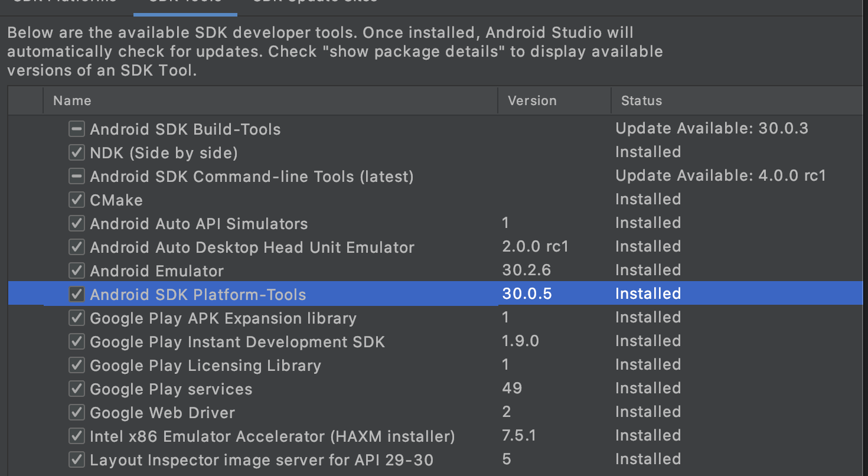Uncheck the CMake checkbox
Viewport: 868px width, 476px height.
coord(76,200)
